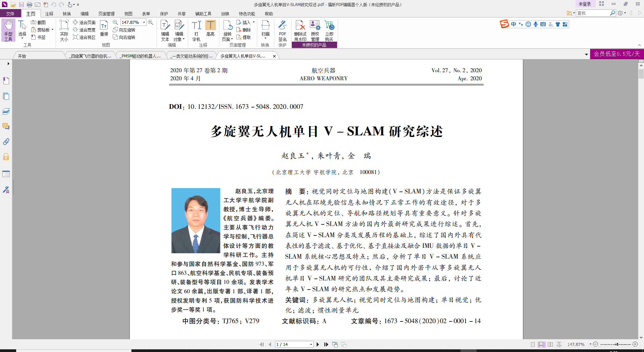Toggle Sogou punctuation mode
644x352 pixels.
click(x=521, y=24)
